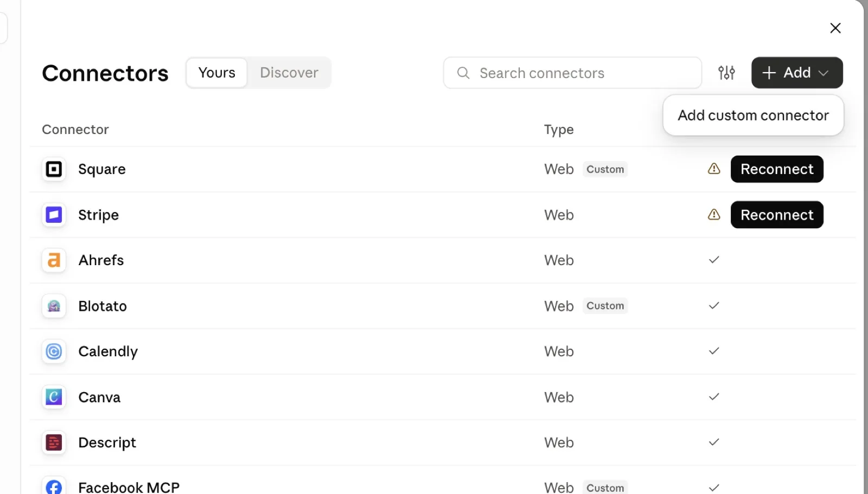Open the Ahrefs connector name
The height and width of the screenshot is (494, 868).
pos(101,260)
